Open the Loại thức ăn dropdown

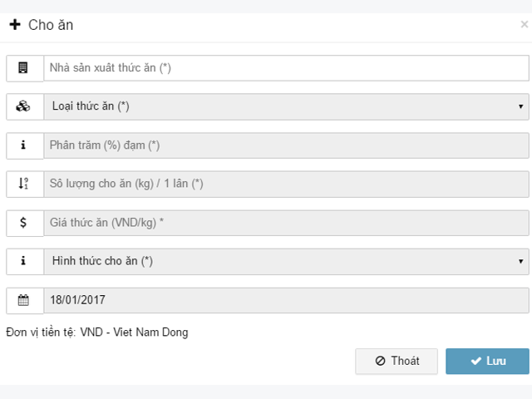point(286,106)
